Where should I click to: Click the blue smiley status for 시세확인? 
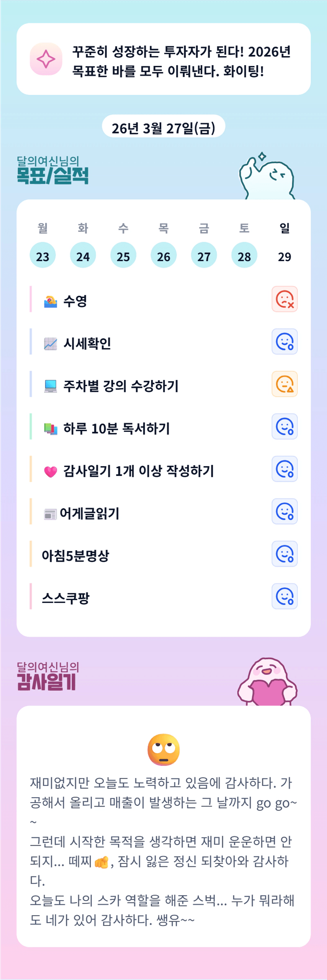pyautogui.click(x=284, y=342)
